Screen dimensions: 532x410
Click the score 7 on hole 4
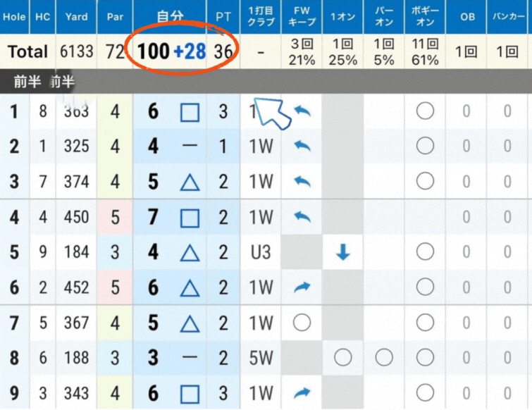pyautogui.click(x=153, y=218)
